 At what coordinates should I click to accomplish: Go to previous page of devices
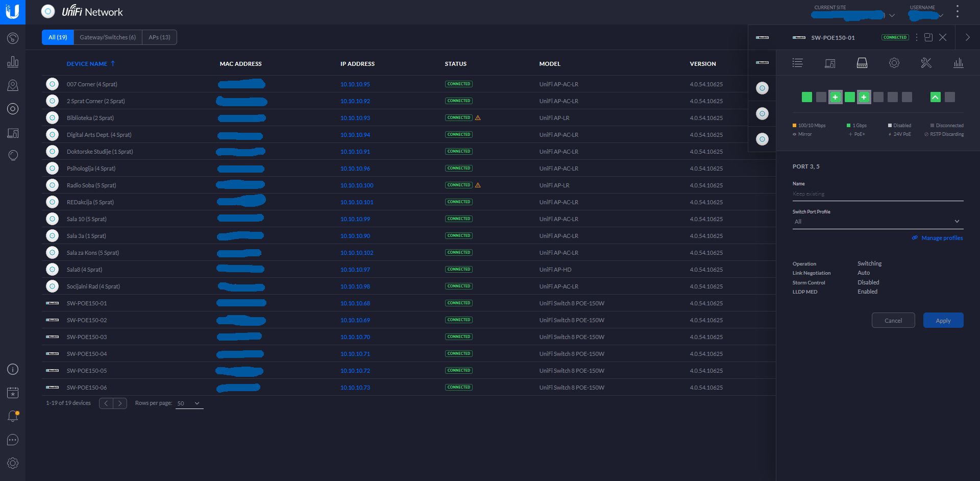106,403
